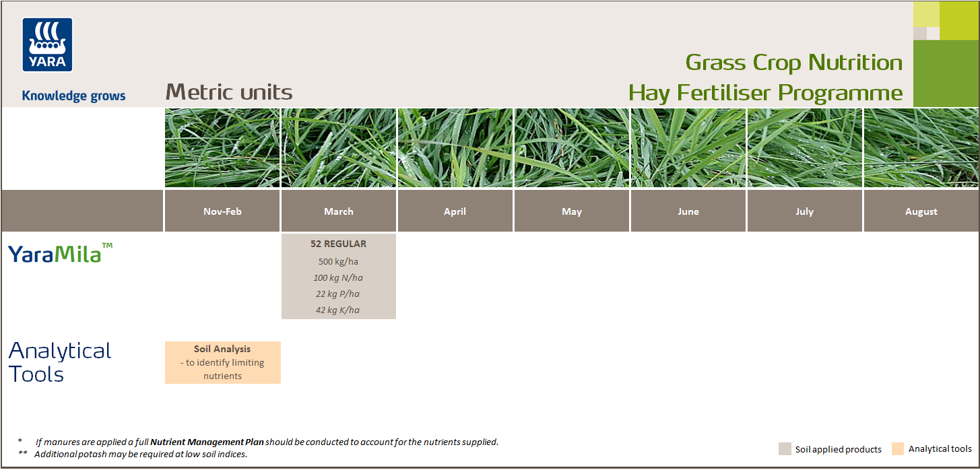Enable the Soil Analysis recommendation box

pos(223,362)
